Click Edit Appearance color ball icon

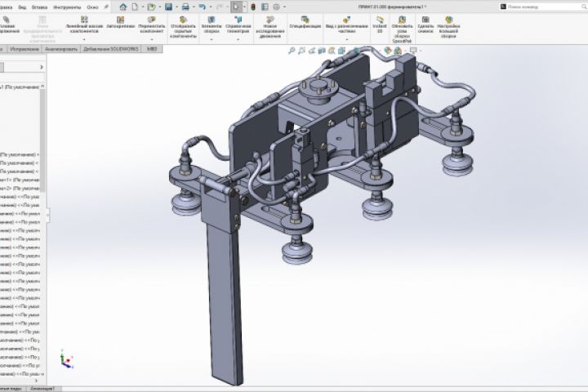(x=388, y=51)
